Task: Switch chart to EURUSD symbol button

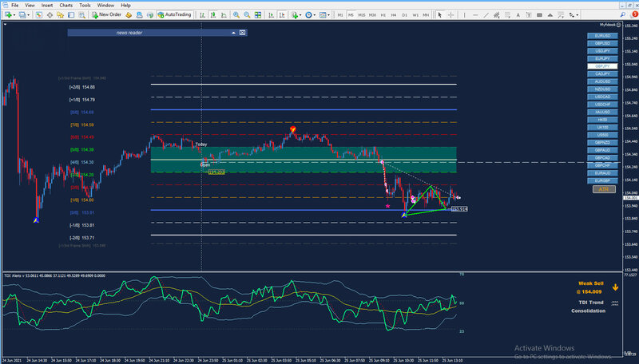Action: click(x=602, y=36)
